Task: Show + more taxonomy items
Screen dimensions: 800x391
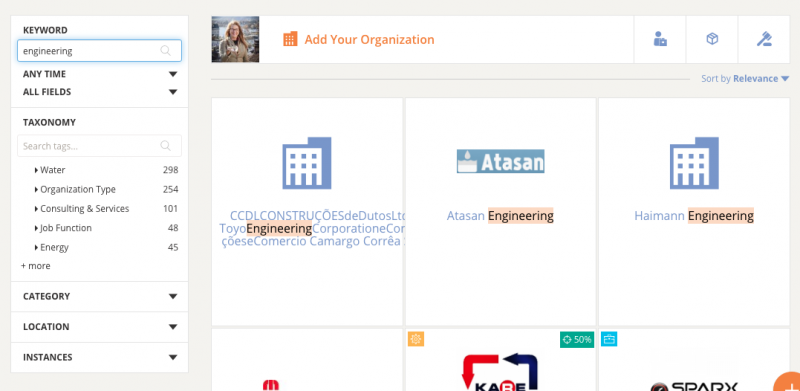Action: 36,266
